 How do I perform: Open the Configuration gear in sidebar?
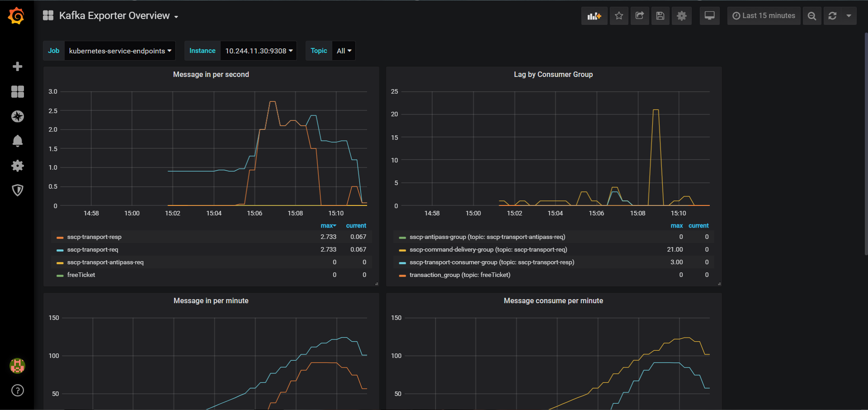click(17, 166)
